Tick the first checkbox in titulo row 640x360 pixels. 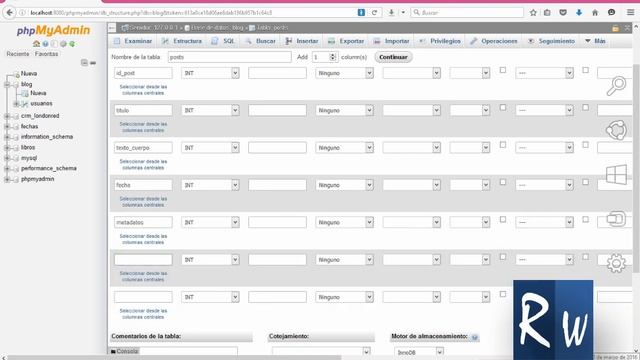click(x=503, y=107)
